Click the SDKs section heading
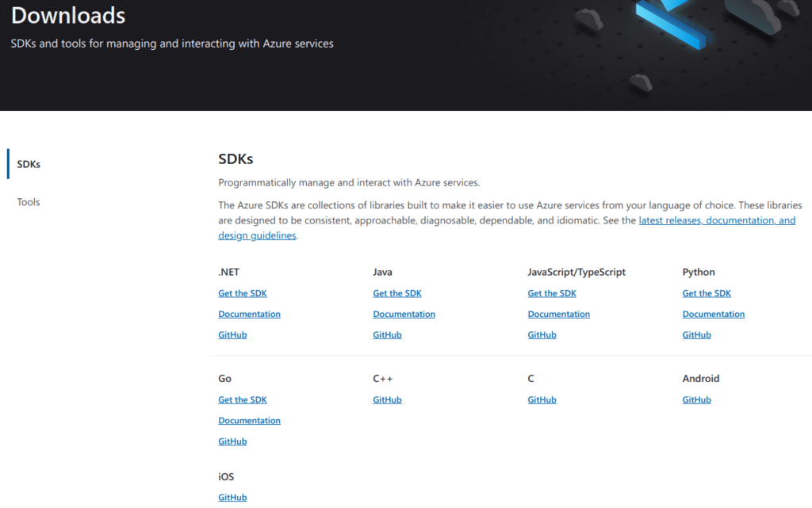Viewport: 812px width, 508px height. pos(236,159)
